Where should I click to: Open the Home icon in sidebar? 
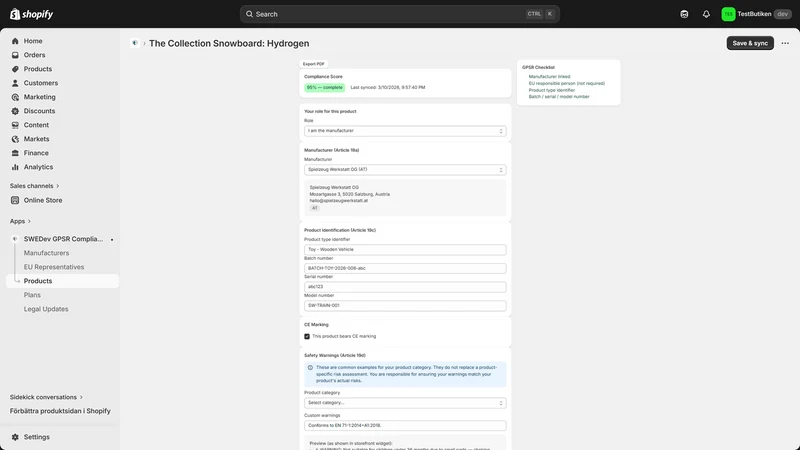pyautogui.click(x=15, y=41)
